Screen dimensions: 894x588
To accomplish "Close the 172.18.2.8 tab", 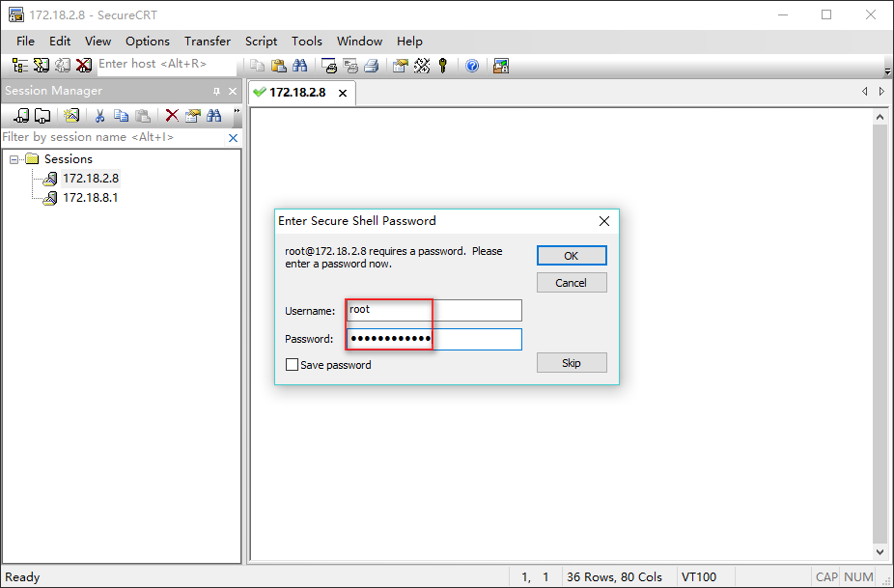I will [x=343, y=93].
